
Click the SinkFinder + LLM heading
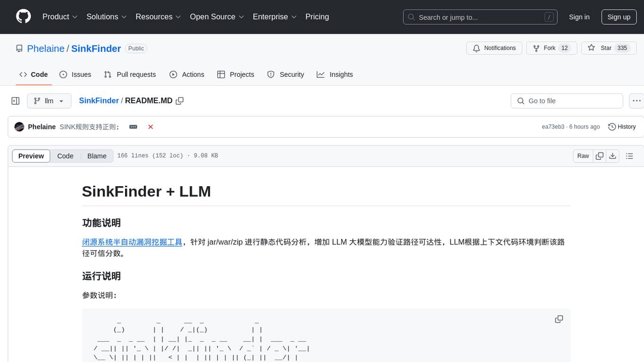[146, 191]
